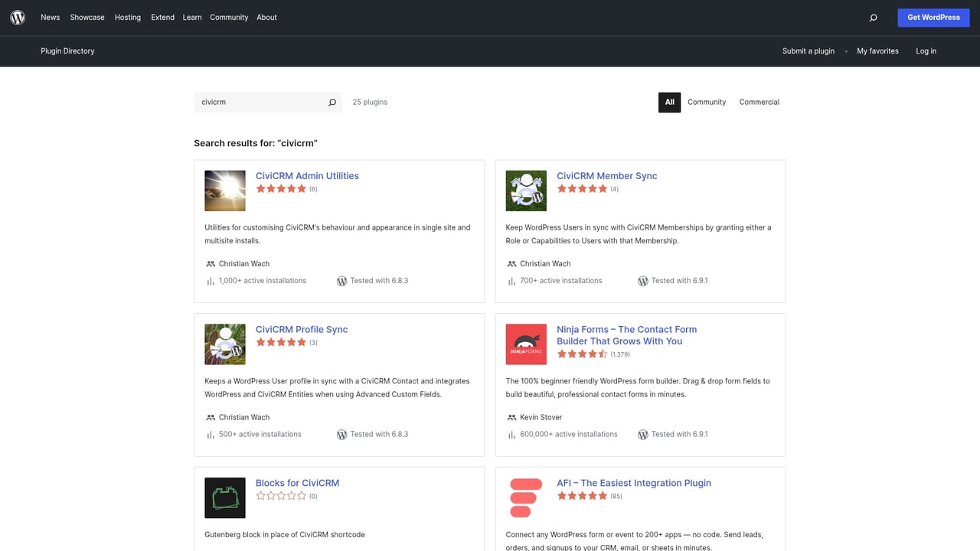Screen dimensions: 980x551
Task: Click the Ninja Forms red plugin icon
Action: (x=526, y=344)
